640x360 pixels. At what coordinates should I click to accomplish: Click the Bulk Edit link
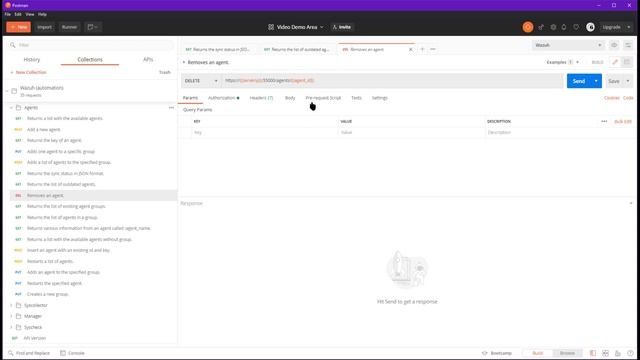click(623, 122)
